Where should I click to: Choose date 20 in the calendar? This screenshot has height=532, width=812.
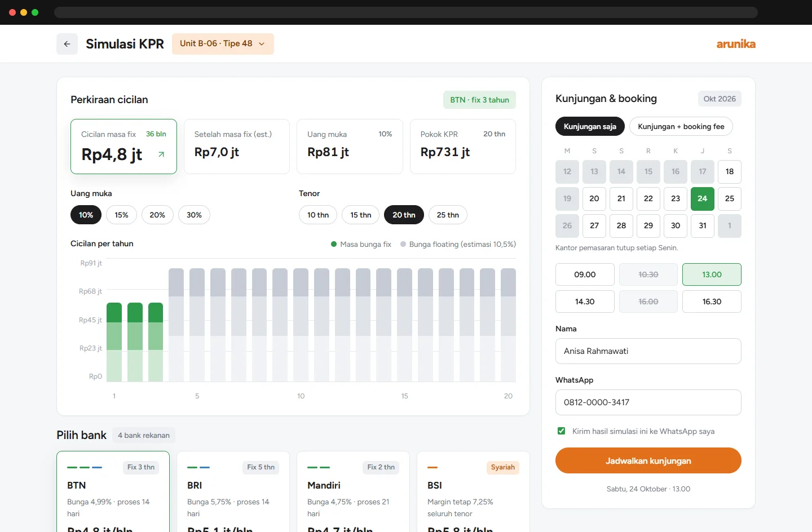594,198
